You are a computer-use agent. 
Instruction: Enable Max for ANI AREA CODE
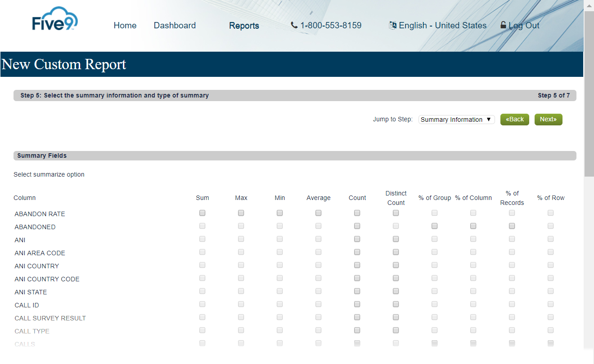(x=241, y=252)
